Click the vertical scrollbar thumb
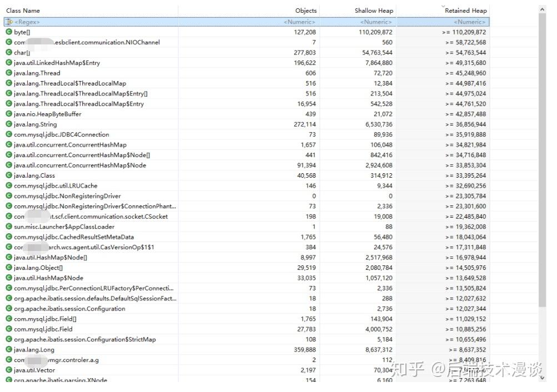The height and width of the screenshot is (392, 557). pyautogui.click(x=542, y=160)
